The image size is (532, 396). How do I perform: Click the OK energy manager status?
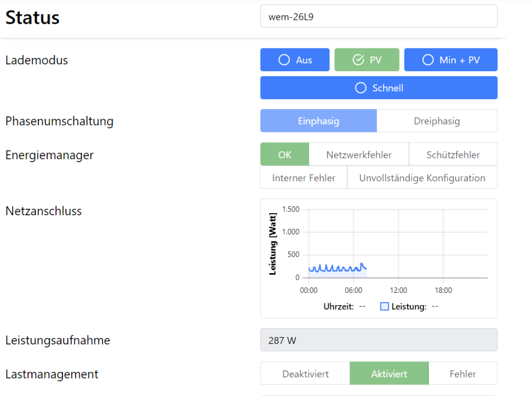coord(285,155)
